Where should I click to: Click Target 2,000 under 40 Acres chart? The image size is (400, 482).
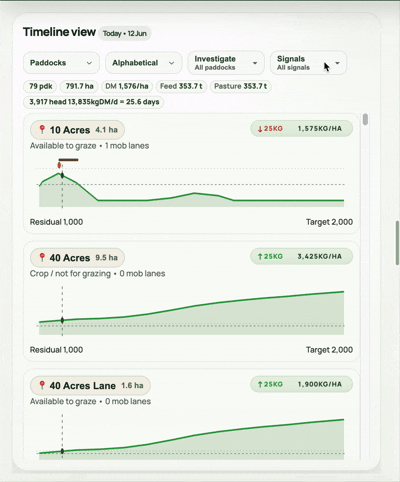329,350
